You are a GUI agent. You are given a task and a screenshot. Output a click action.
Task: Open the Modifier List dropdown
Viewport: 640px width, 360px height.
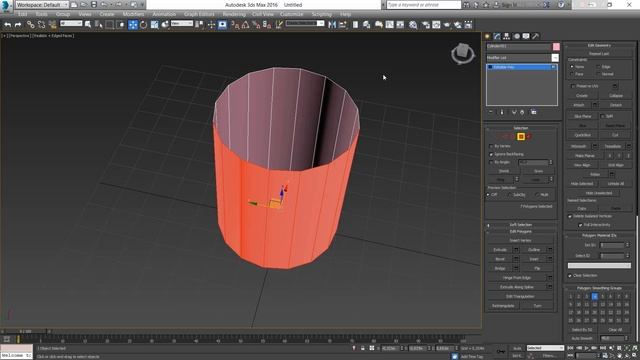pyautogui.click(x=522, y=58)
